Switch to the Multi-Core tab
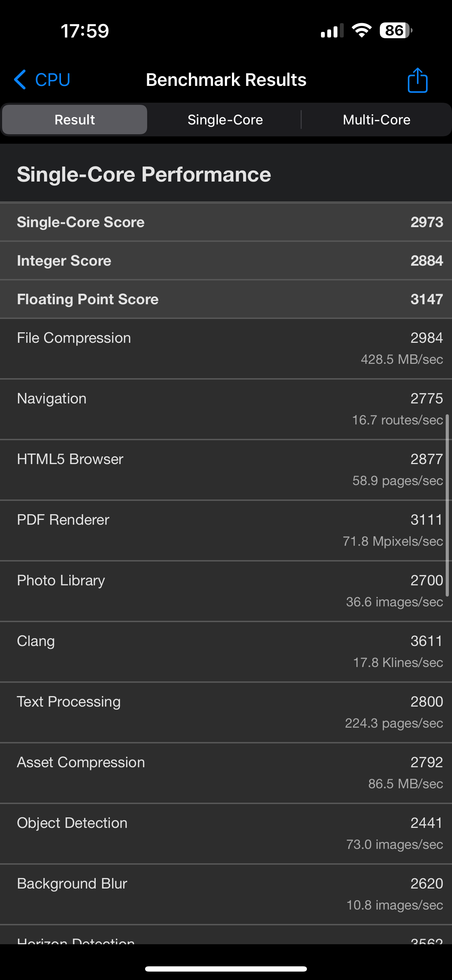Screen dimensions: 452x980 [376, 120]
